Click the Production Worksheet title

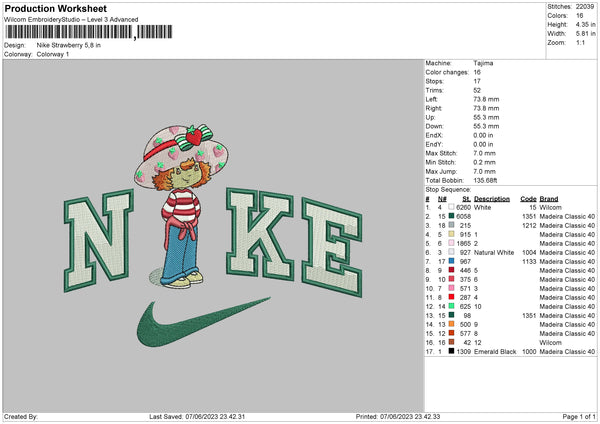pos(55,8)
